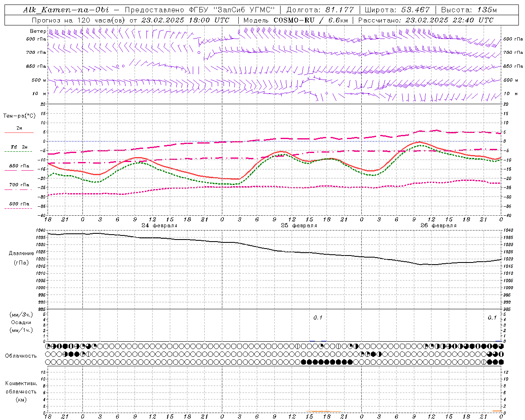Click the Тем-ра(°C) temperature label

click(x=19, y=116)
